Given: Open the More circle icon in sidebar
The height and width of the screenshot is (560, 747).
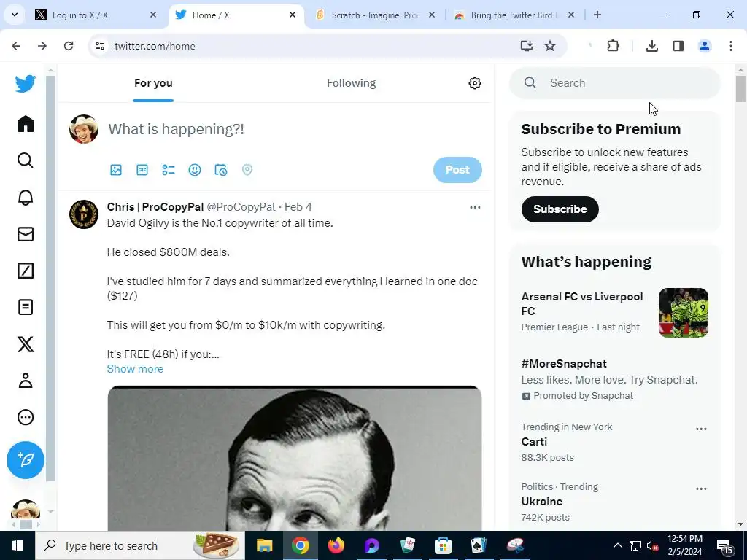Looking at the screenshot, I should [26, 417].
